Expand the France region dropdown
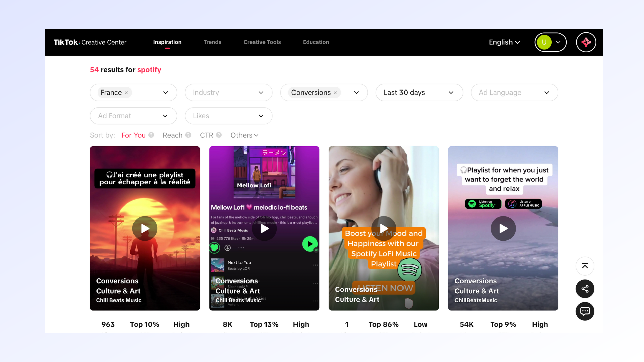 [166, 93]
